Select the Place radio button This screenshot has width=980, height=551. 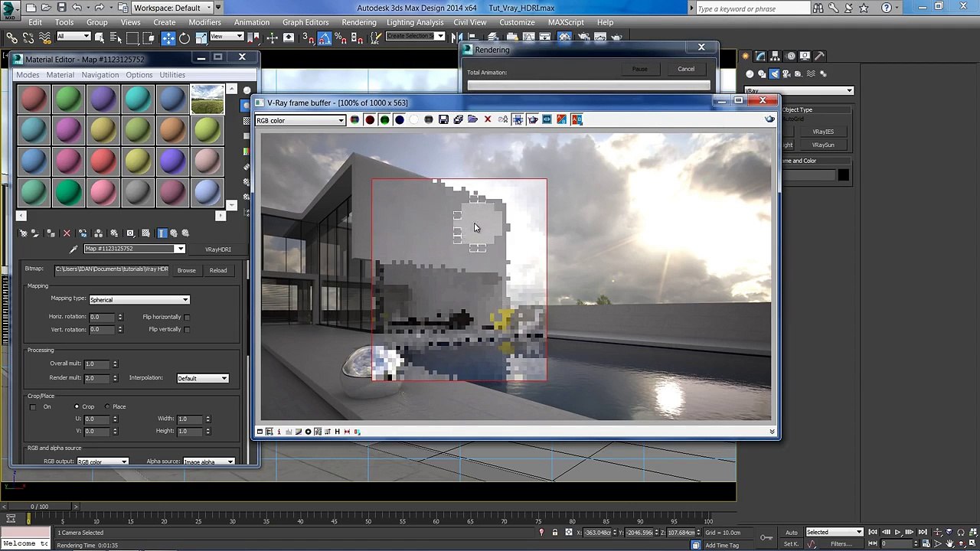coord(107,407)
